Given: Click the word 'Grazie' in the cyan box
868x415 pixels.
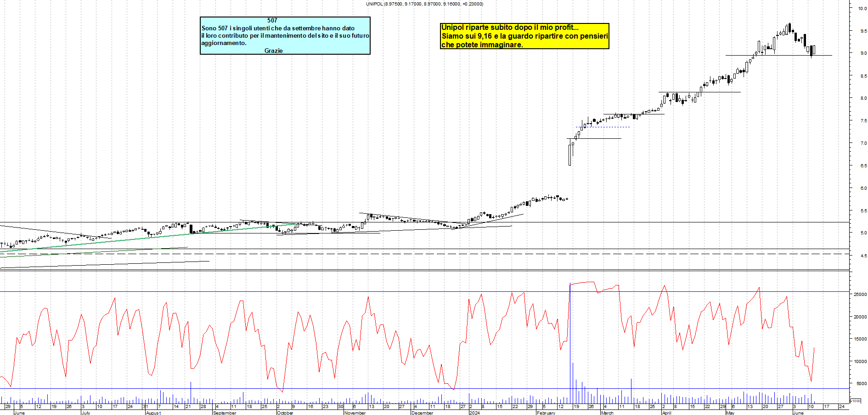Looking at the screenshot, I should [x=273, y=51].
